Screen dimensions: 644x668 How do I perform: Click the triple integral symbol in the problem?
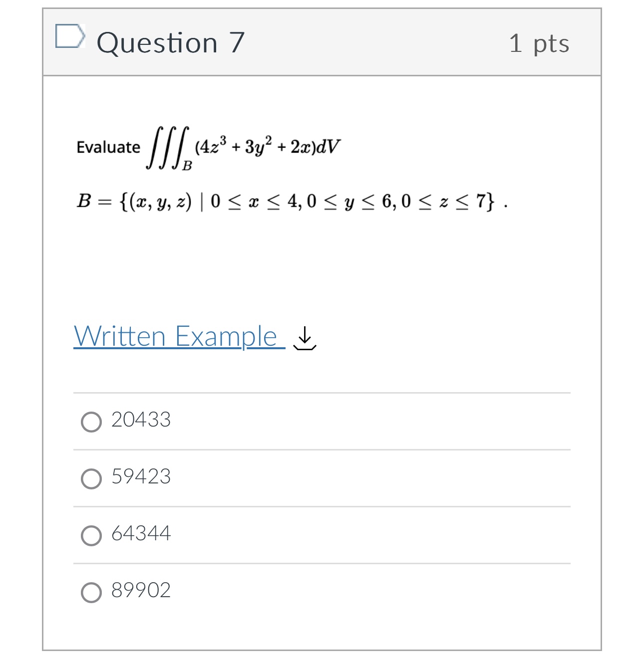[x=167, y=147]
